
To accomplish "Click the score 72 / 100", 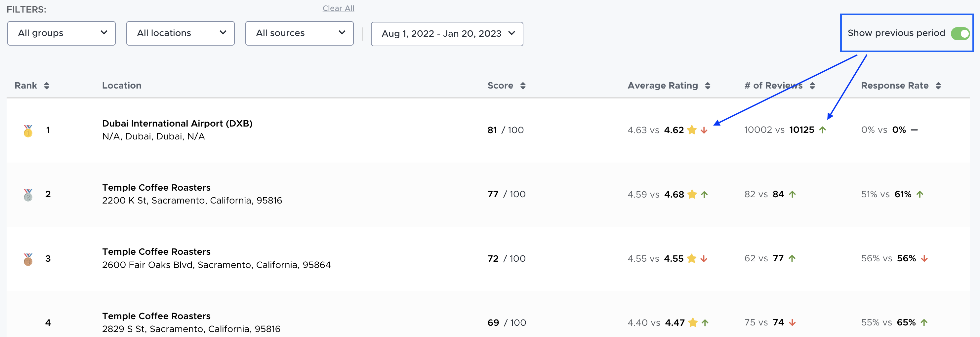I will [x=506, y=259].
